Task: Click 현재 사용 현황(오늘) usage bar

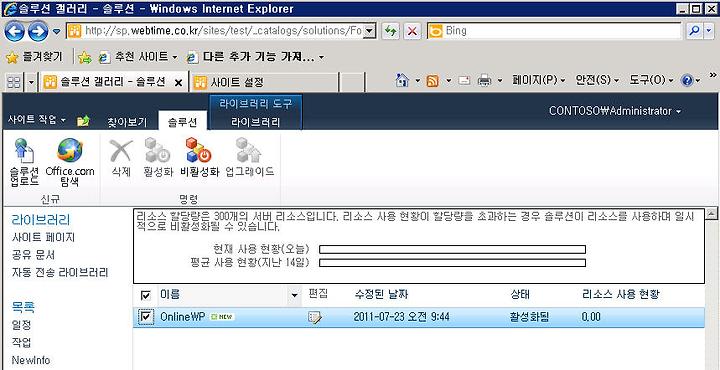Action: pos(452,249)
